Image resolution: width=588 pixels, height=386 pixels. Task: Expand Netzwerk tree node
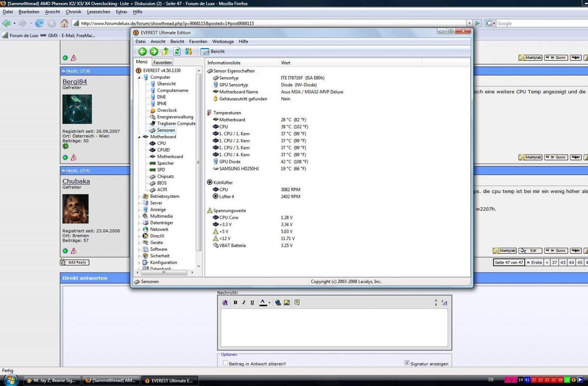click(x=139, y=230)
